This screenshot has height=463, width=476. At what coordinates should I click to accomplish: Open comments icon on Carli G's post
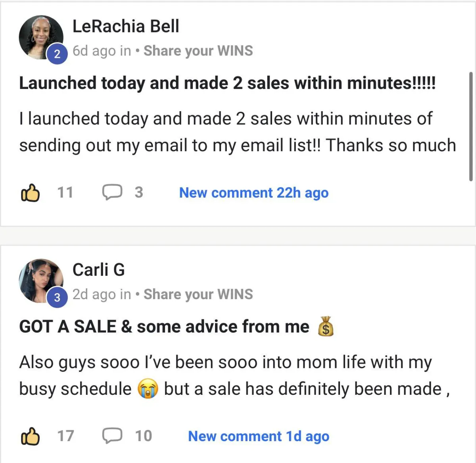112,436
